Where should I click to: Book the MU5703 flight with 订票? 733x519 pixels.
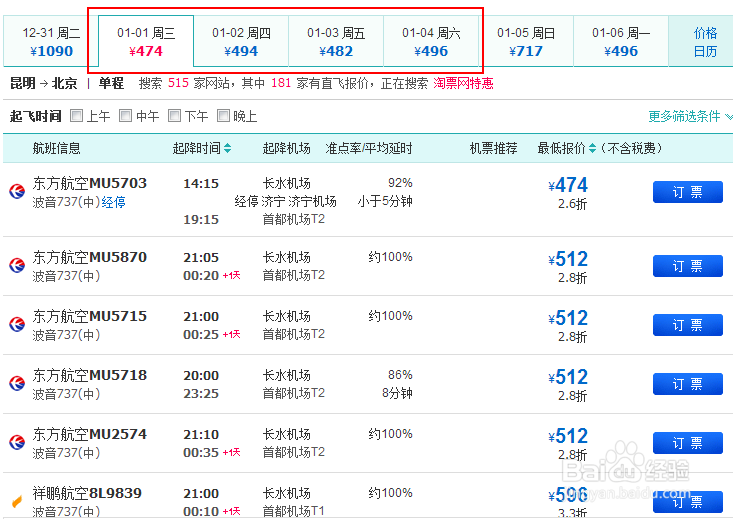tap(687, 192)
